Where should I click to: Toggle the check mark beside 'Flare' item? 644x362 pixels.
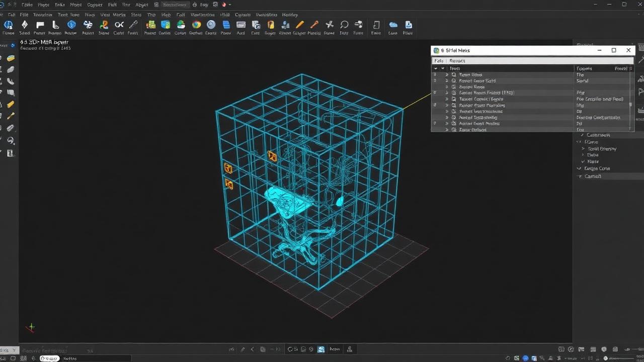click(583, 162)
